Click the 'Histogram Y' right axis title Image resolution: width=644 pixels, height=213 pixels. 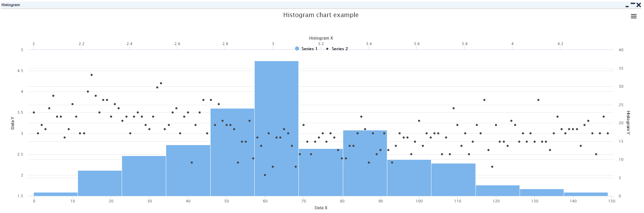(x=628, y=123)
